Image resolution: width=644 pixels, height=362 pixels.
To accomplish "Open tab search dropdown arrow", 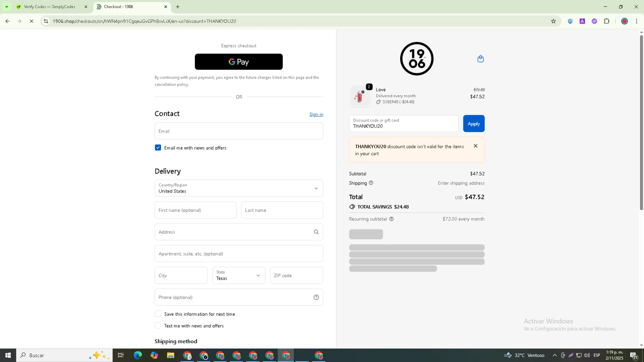I will (6, 7).
